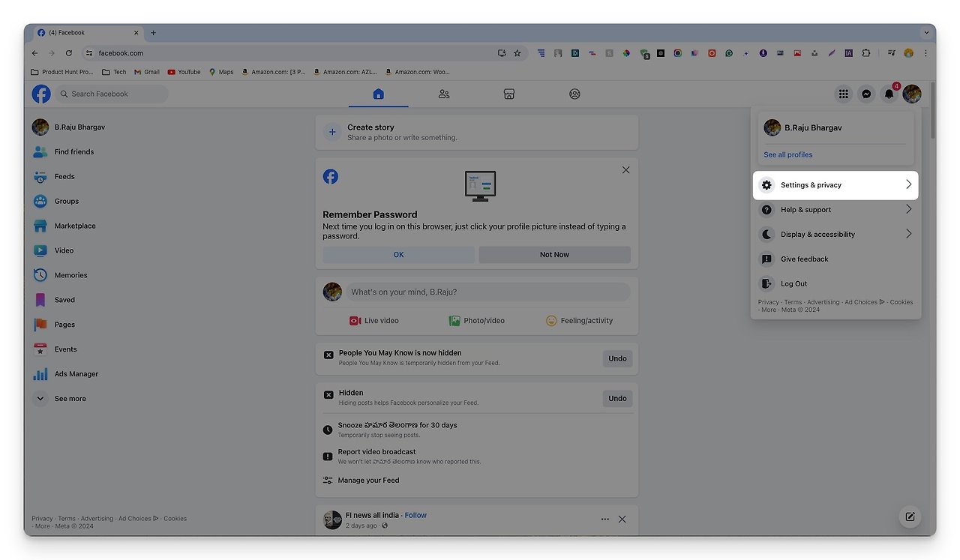This screenshot has height=560, width=960.
Task: Open the browser tab list dropdown
Action: (926, 33)
